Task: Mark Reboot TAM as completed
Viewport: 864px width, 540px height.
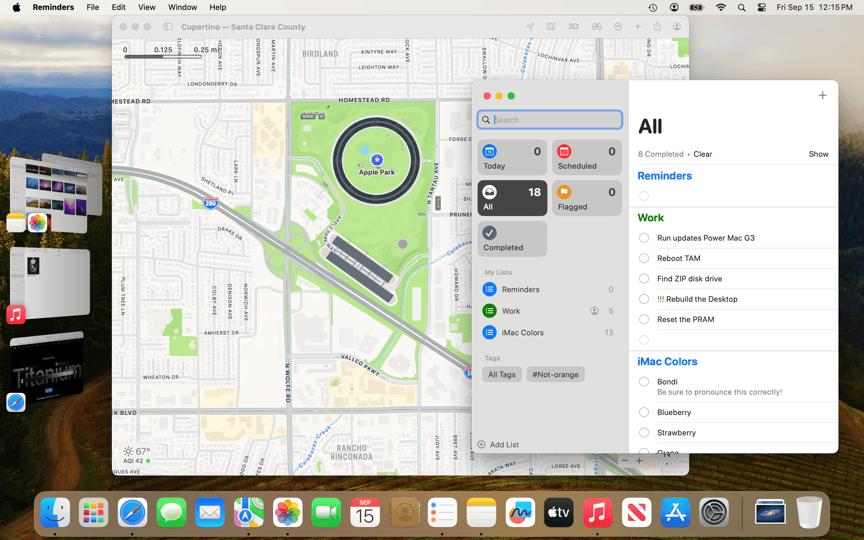Action: point(644,258)
